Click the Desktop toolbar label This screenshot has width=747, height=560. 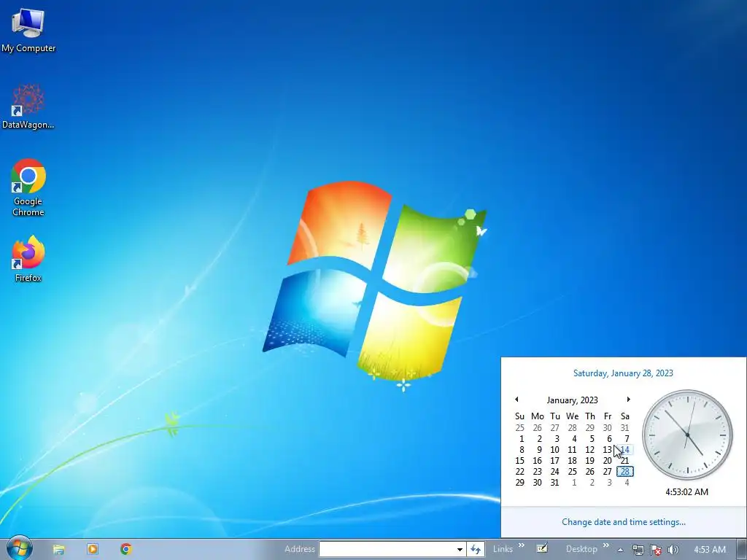coord(581,549)
